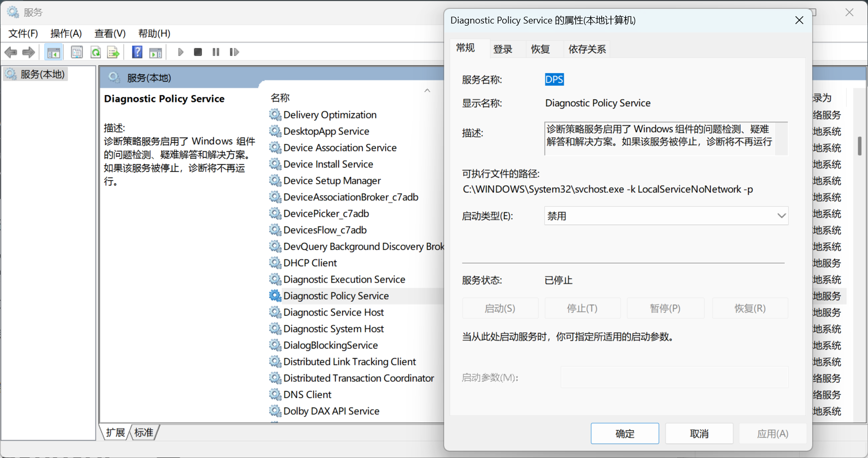Click the services list vertical scrollbar
This screenshot has height=458, width=868.
pyautogui.click(x=860, y=254)
